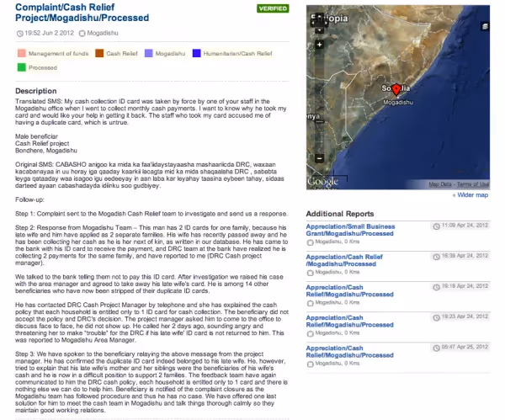Screen dimensions: 505x420
Task: Open Appreciation/Small Business Grant report
Action: [x=350, y=230]
